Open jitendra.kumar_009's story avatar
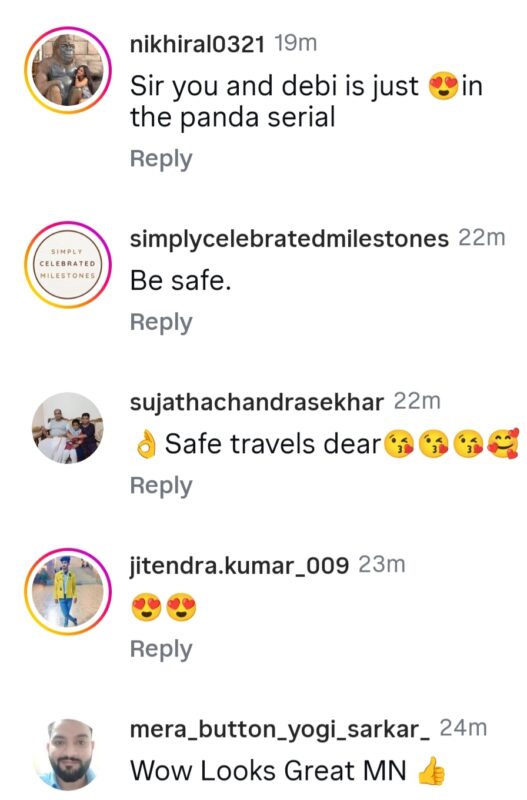Viewport: 527px width, 800px height. (68, 591)
